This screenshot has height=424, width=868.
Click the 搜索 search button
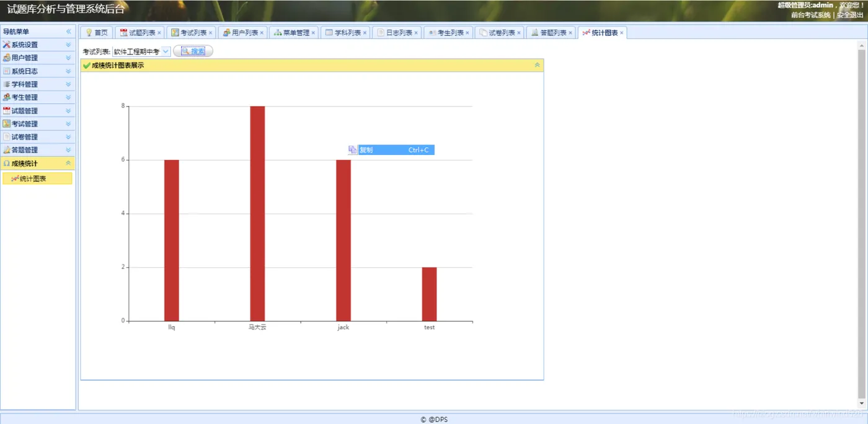coord(193,51)
